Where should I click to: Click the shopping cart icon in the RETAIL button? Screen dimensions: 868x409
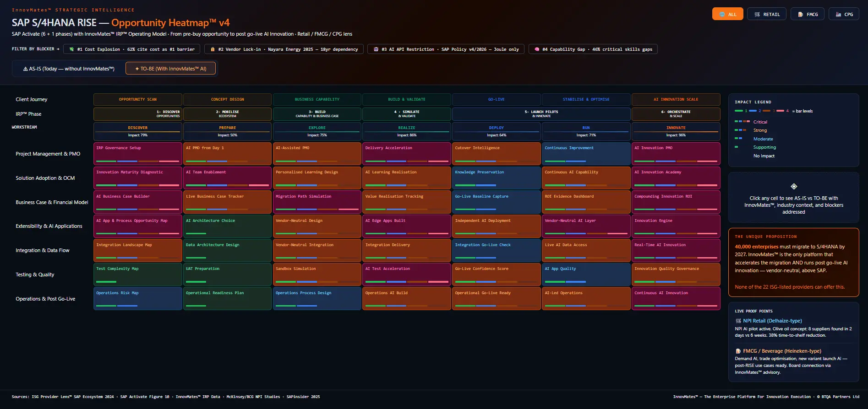(757, 15)
